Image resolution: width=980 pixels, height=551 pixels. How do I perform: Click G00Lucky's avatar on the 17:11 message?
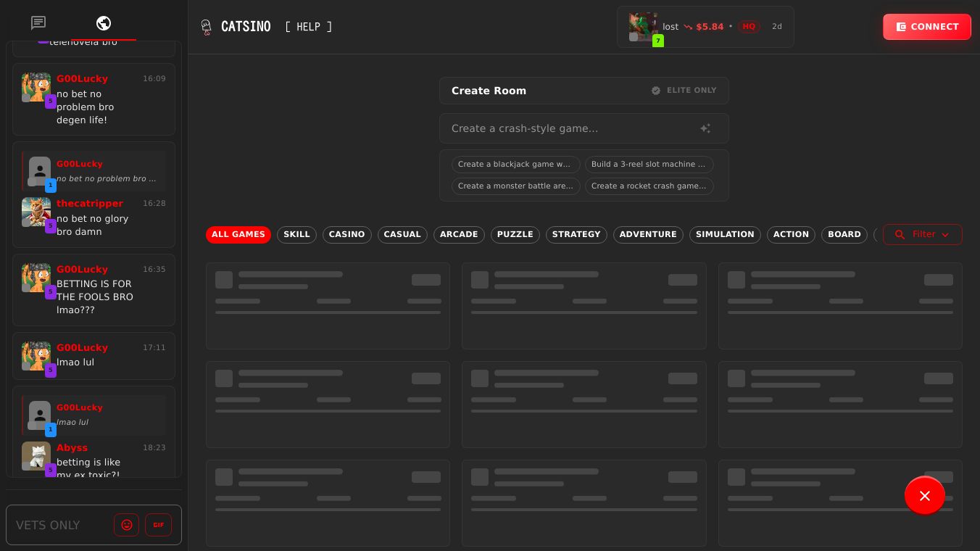click(x=36, y=356)
